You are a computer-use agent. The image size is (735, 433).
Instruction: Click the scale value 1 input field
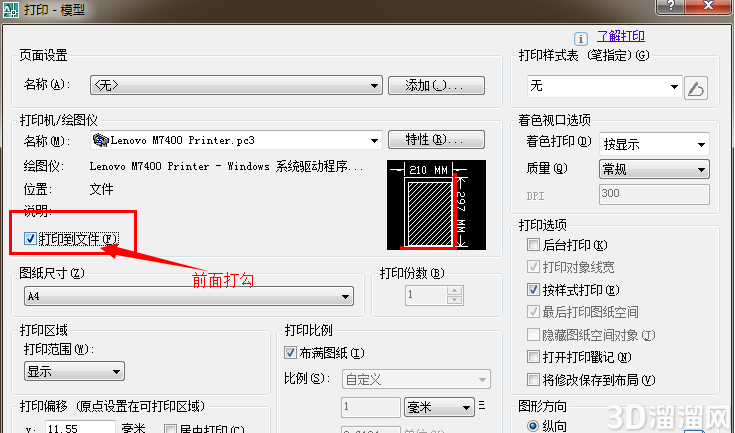371,407
